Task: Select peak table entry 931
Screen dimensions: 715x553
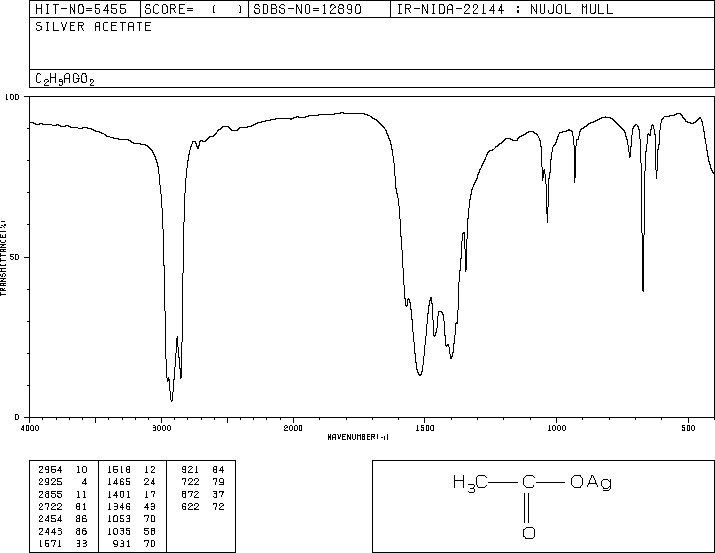Action: [134, 543]
